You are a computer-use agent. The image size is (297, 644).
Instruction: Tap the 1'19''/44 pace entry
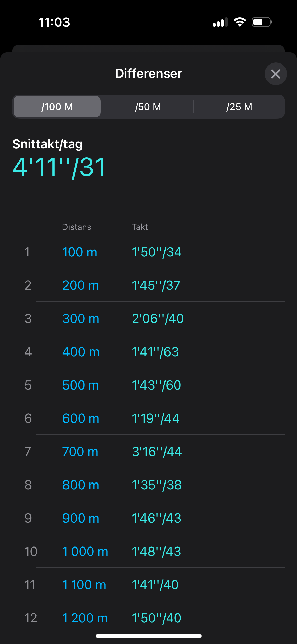(155, 418)
